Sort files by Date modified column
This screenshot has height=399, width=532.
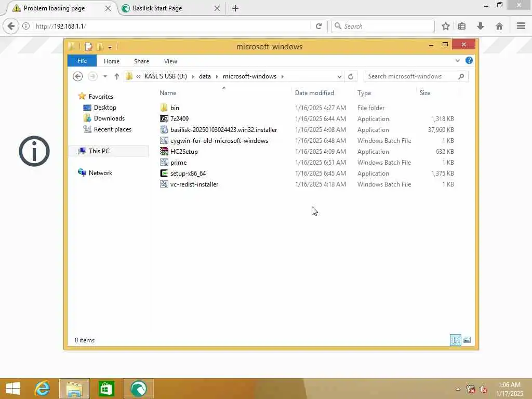tap(314, 92)
